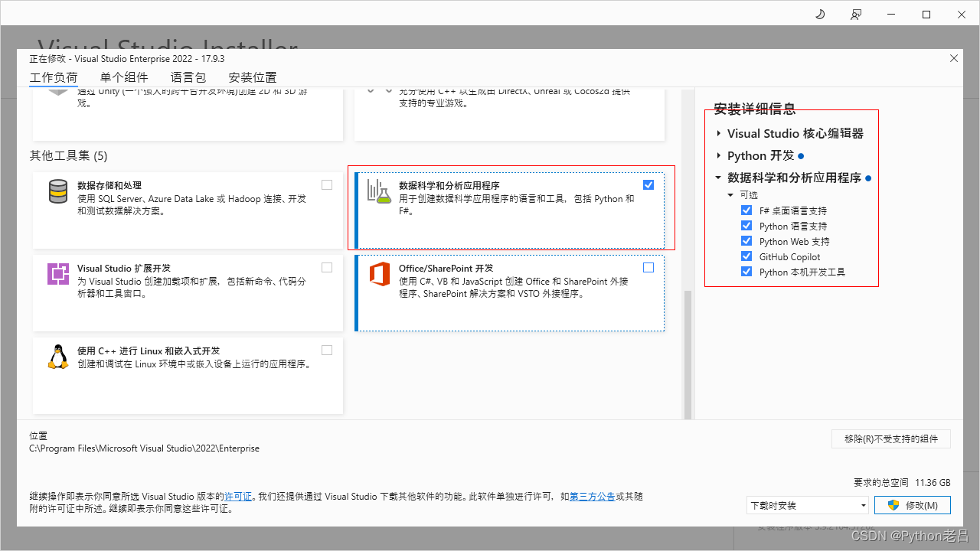The width and height of the screenshot is (980, 551).
Task: Check the Visual Studio 扩展开发 checkbox
Action: pos(327,267)
